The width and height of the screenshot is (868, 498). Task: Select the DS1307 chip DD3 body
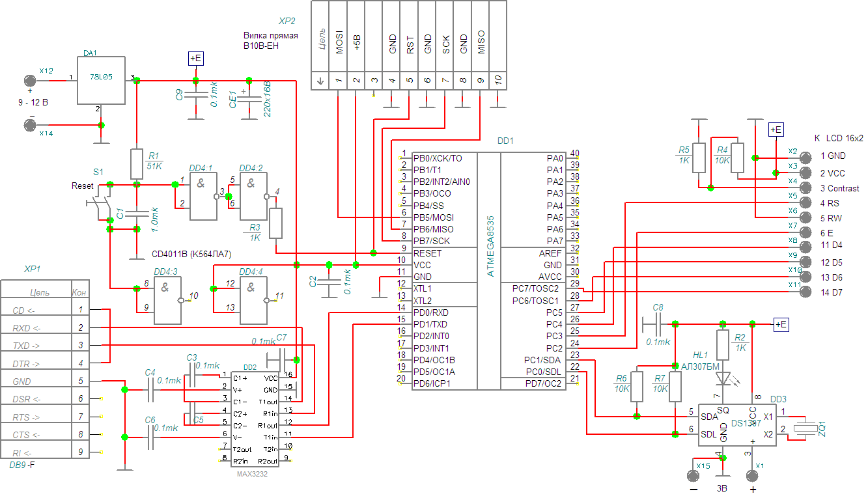(736, 425)
